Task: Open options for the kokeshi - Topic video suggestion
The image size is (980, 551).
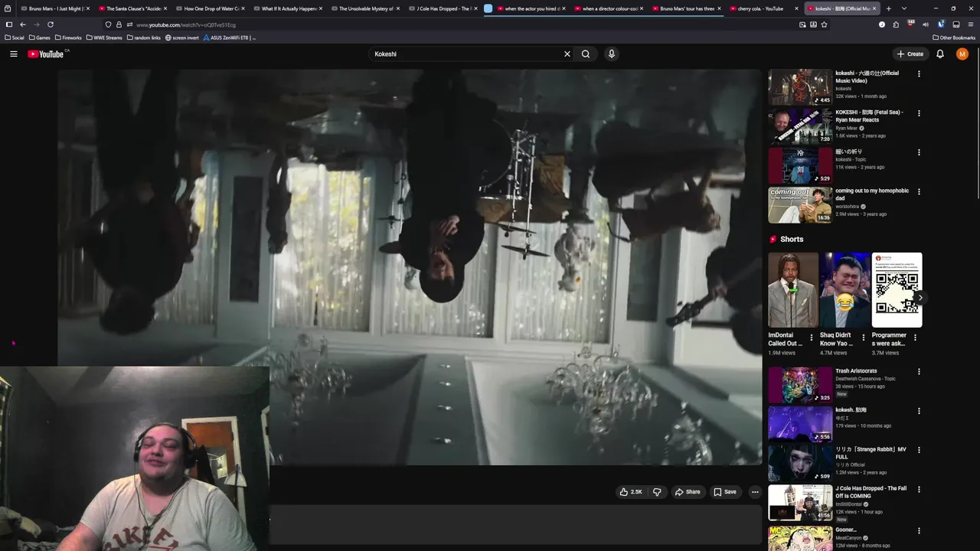Action: 919,152
